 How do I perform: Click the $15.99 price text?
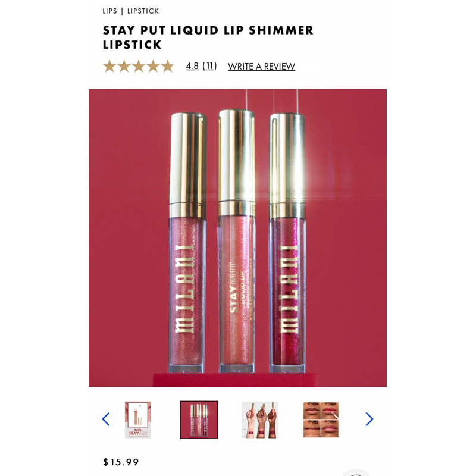pyautogui.click(x=121, y=462)
